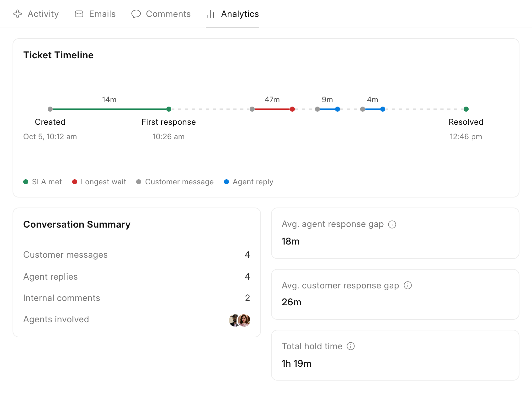Viewport: 532px width, 395px height.
Task: Click the 9m duration label
Action: pos(327,100)
